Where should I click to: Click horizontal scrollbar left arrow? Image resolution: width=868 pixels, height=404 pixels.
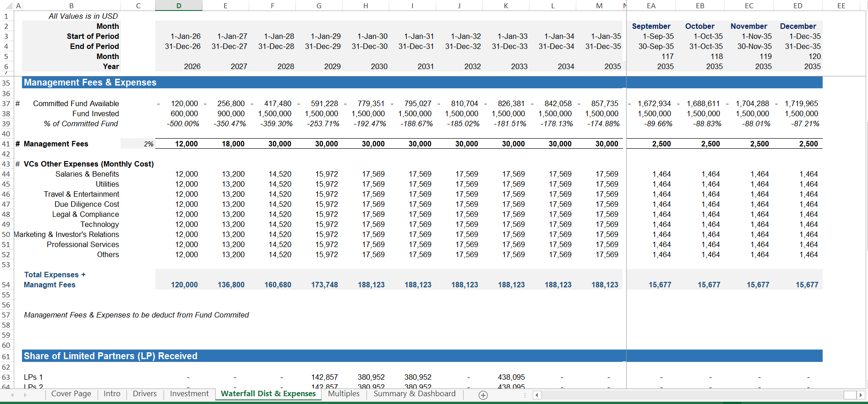tap(537, 395)
